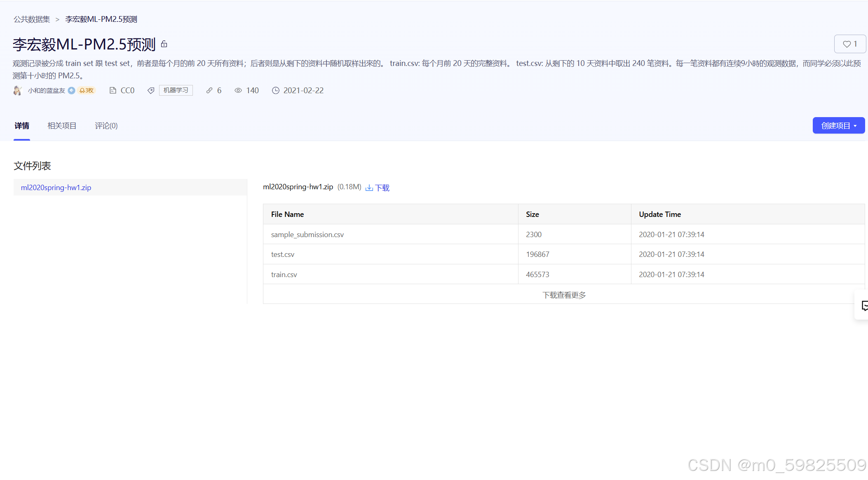Screen dimensions: 868x480
Task: Click the CC0 license icon
Action: click(x=113, y=90)
